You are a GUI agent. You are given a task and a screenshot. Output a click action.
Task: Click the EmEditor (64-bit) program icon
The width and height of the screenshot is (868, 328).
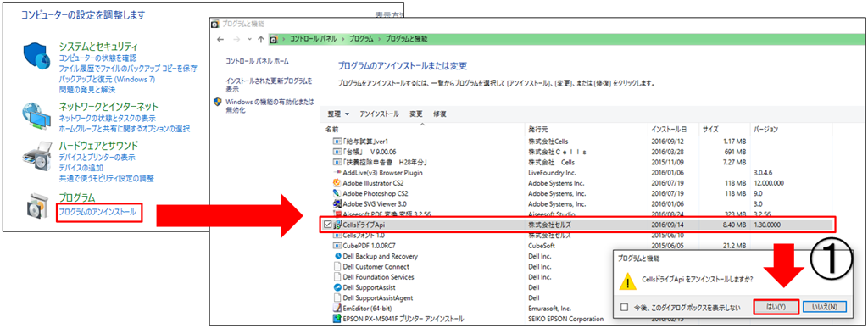pos(337,309)
